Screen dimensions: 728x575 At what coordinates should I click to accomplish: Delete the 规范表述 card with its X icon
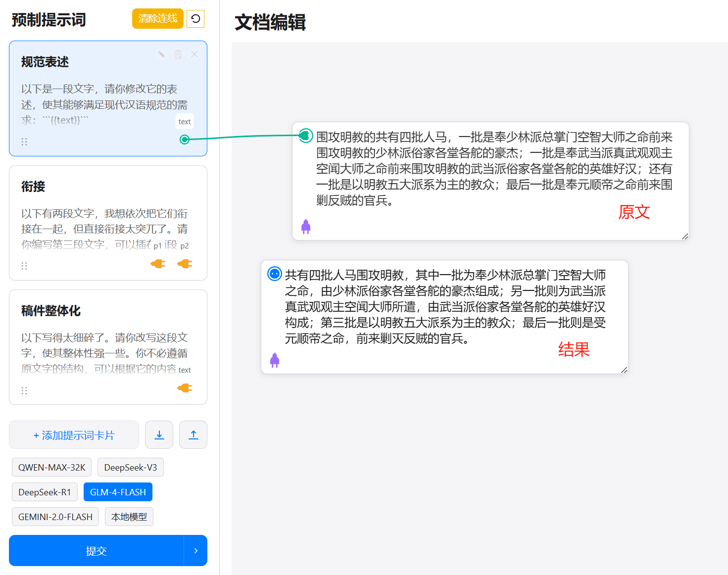[194, 54]
